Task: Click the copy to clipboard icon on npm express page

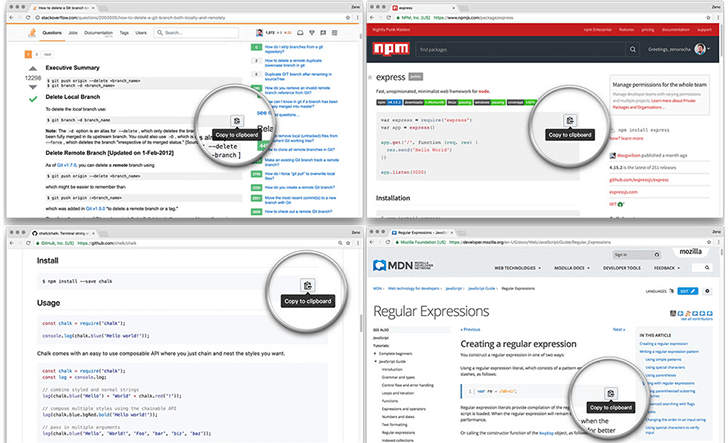Action: click(569, 120)
